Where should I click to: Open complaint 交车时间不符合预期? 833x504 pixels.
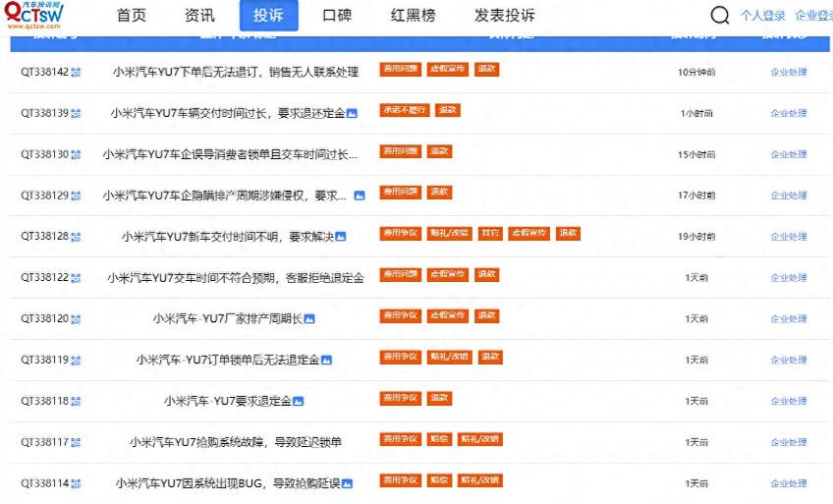click(236, 278)
